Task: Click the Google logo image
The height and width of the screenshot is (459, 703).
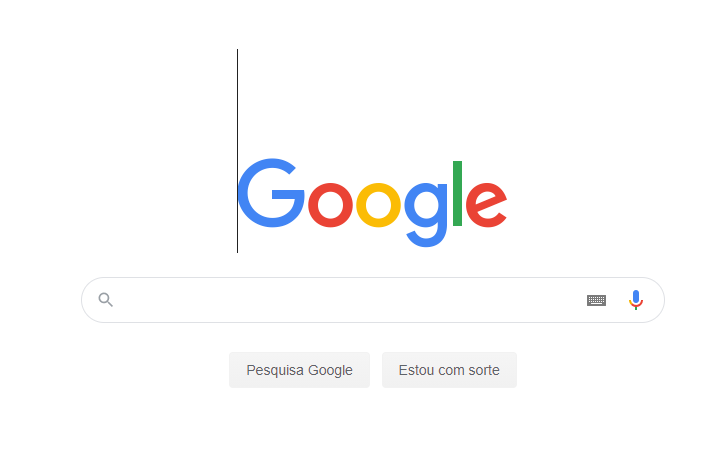Action: (x=373, y=203)
